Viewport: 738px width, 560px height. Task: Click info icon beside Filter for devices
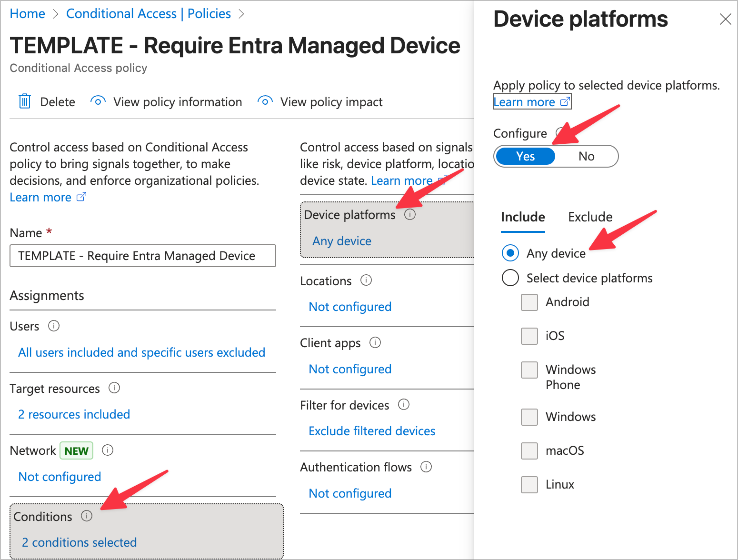(x=404, y=405)
